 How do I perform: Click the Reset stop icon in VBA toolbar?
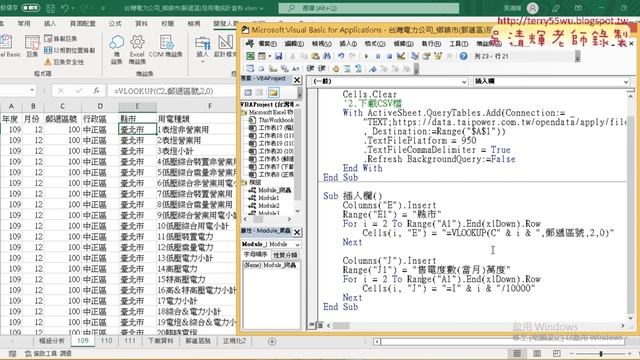tap(389, 56)
